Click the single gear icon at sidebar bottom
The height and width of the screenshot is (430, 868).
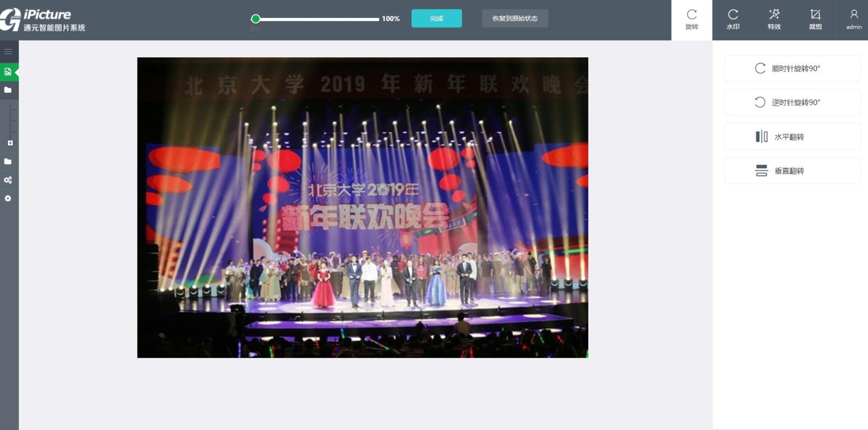coord(8,198)
